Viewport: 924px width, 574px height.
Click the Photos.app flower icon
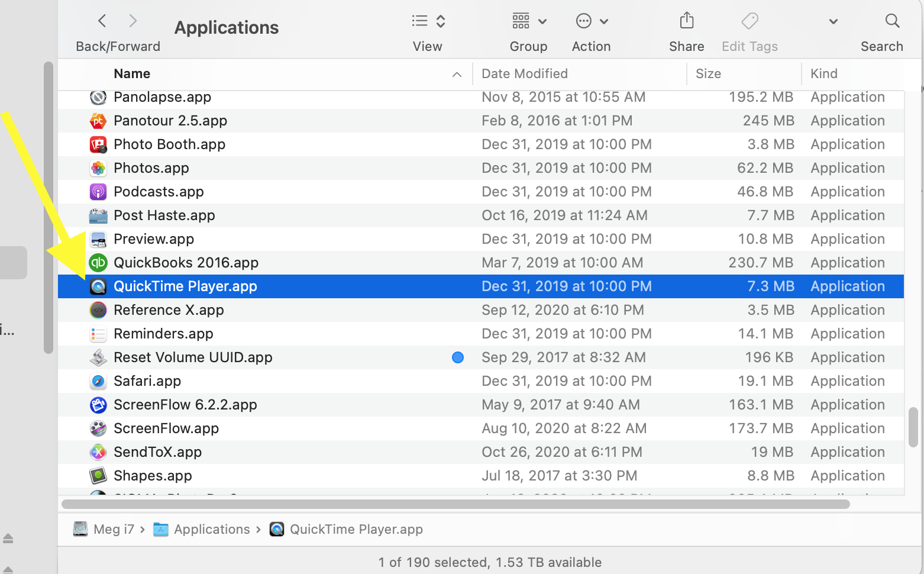pyautogui.click(x=98, y=168)
